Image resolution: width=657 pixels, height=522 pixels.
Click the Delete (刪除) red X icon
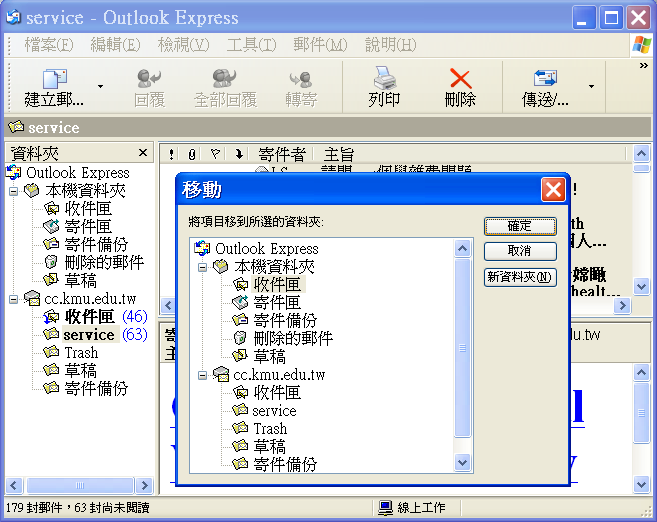[x=460, y=78]
